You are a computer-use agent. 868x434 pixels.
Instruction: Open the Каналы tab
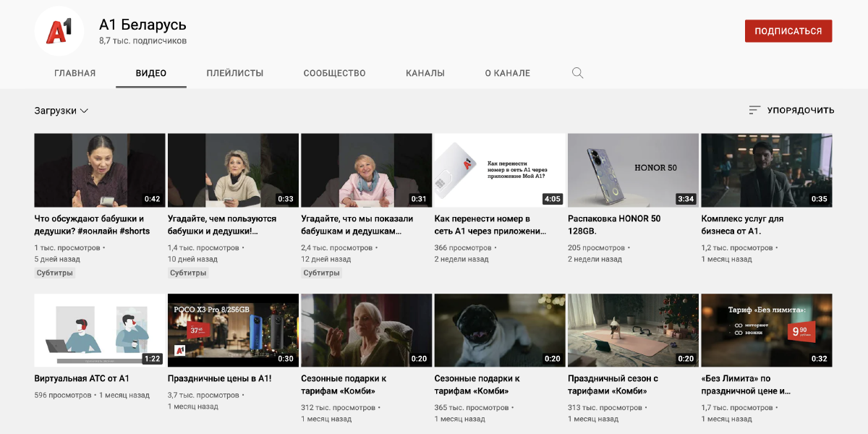pyautogui.click(x=425, y=73)
